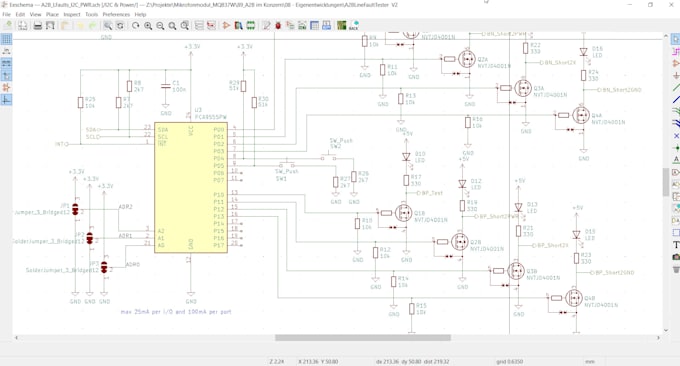Screen dimensions: 680x366
Task: Open the Tools menu
Action: pos(92,14)
